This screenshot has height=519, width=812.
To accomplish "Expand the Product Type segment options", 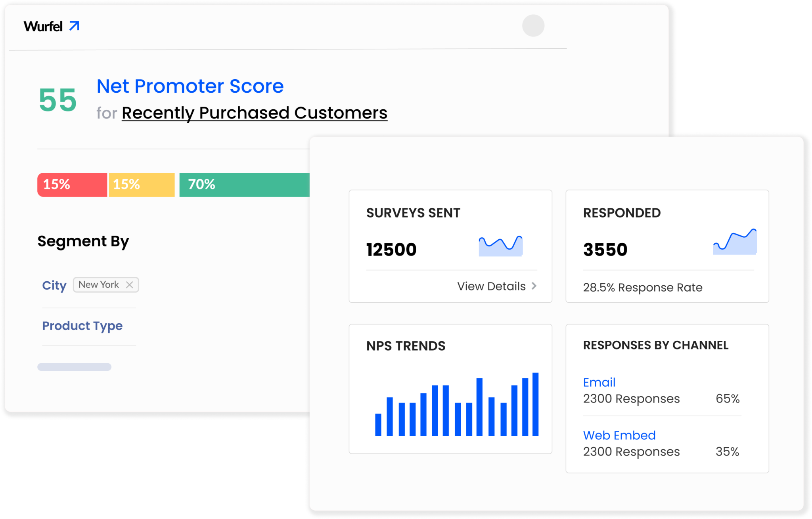I will point(82,326).
